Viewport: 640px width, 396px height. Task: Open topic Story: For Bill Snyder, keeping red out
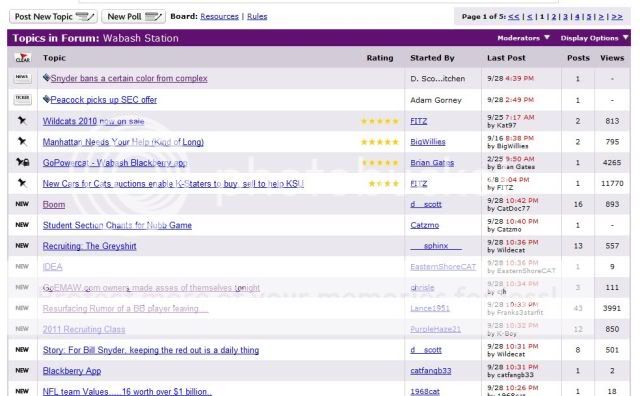click(x=151, y=350)
